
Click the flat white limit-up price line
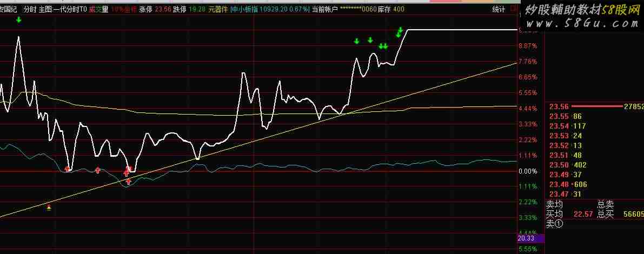click(x=462, y=30)
